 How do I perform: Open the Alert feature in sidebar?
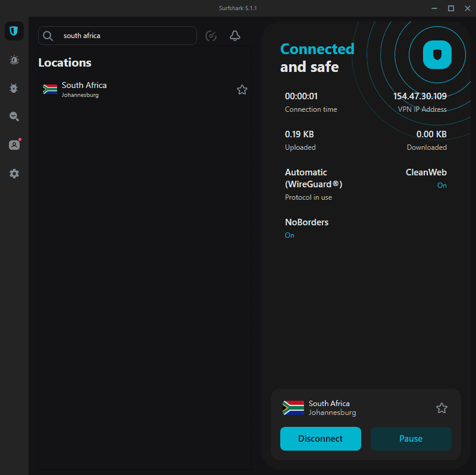[x=14, y=60]
